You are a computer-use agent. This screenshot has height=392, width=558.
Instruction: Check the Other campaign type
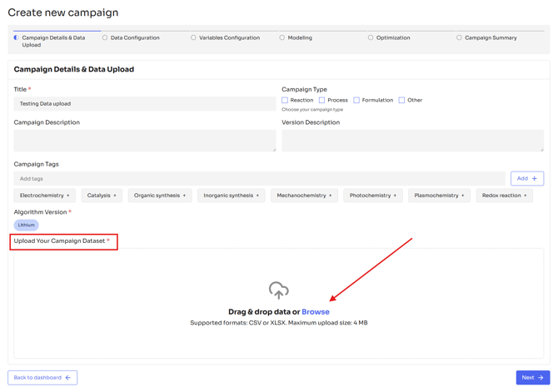[x=401, y=101]
